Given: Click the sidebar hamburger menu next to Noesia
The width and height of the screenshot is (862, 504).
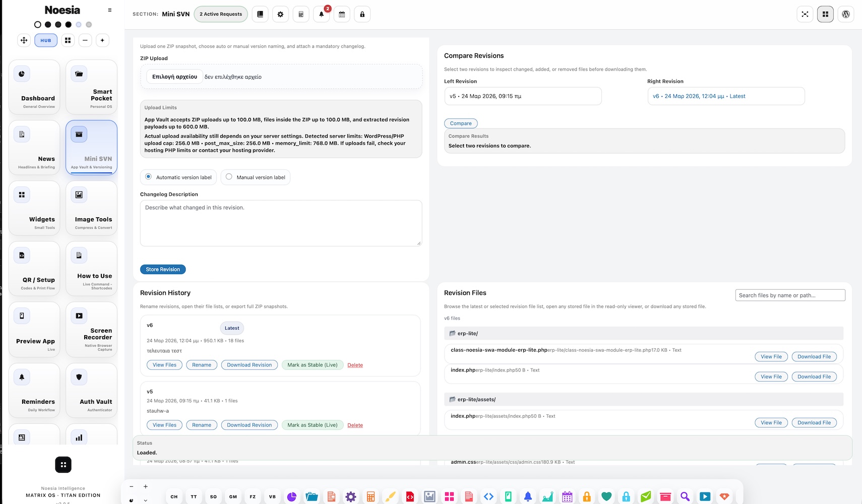Looking at the screenshot, I should (x=109, y=10).
